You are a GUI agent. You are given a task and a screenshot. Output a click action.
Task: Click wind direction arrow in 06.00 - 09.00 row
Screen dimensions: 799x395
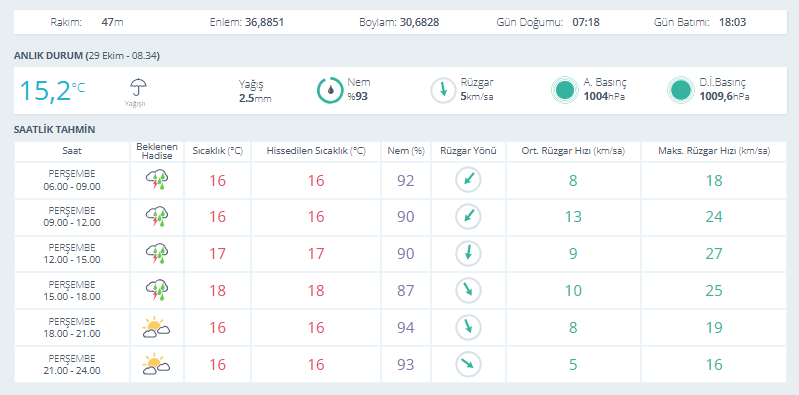coord(468,180)
